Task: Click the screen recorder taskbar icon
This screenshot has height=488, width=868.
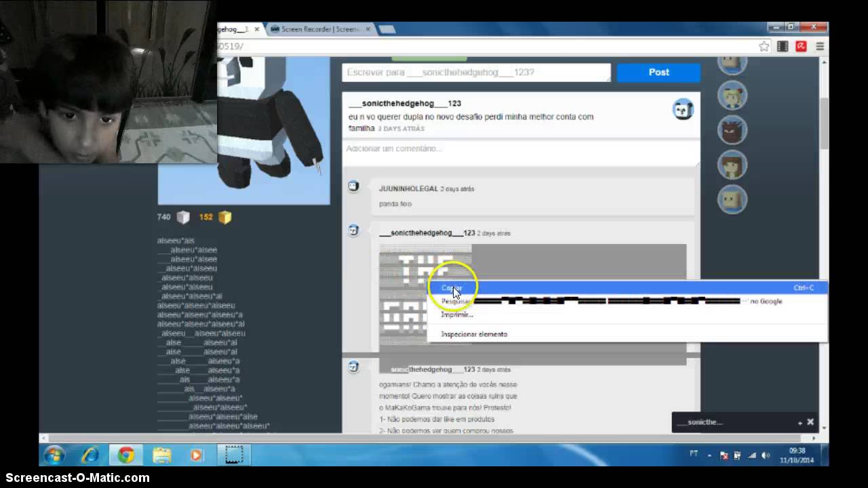Action: [x=233, y=455]
